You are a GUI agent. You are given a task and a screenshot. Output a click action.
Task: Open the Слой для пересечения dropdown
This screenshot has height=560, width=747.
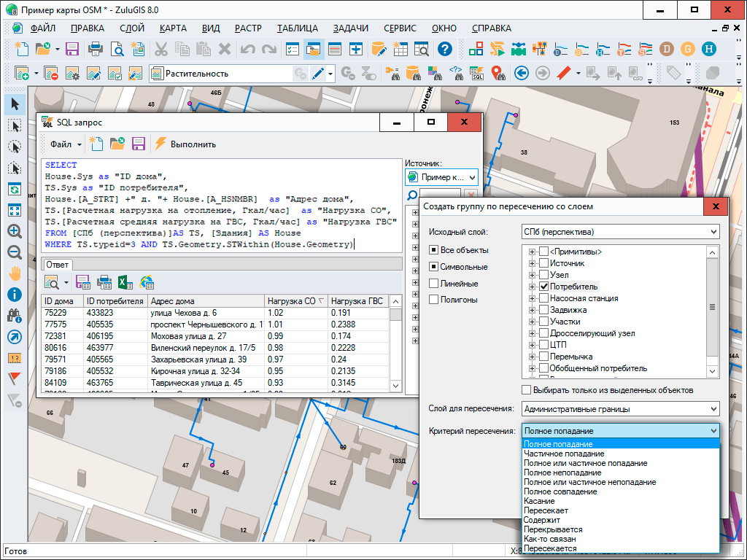pyautogui.click(x=620, y=409)
